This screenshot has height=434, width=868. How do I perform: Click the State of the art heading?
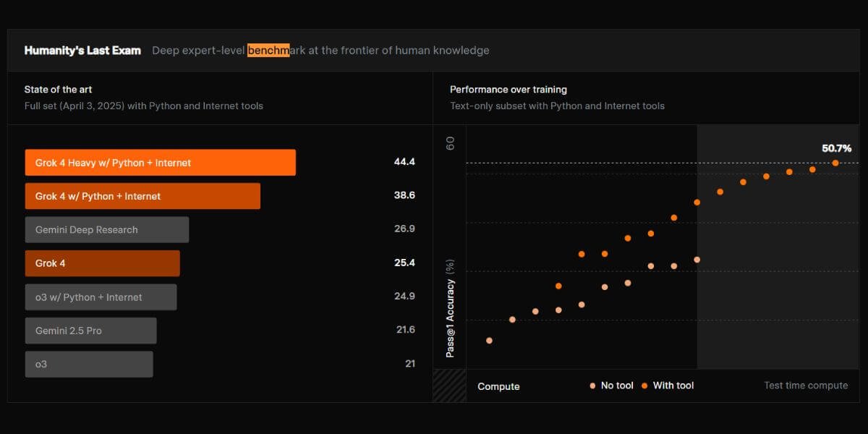(x=58, y=90)
